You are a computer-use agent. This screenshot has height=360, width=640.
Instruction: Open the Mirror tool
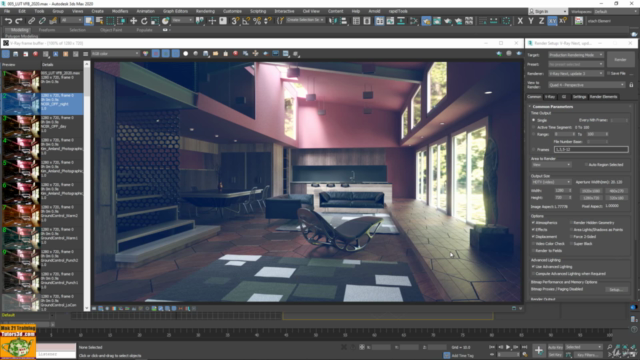[x=333, y=21]
